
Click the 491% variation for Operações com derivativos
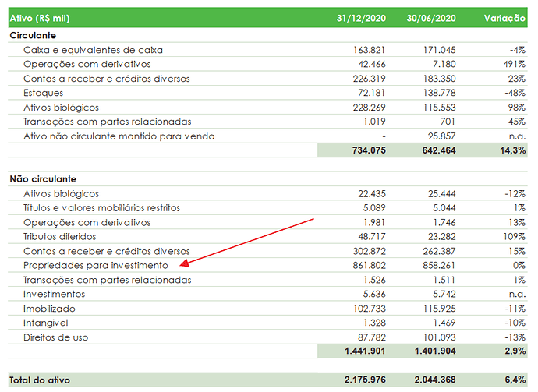[x=514, y=64]
